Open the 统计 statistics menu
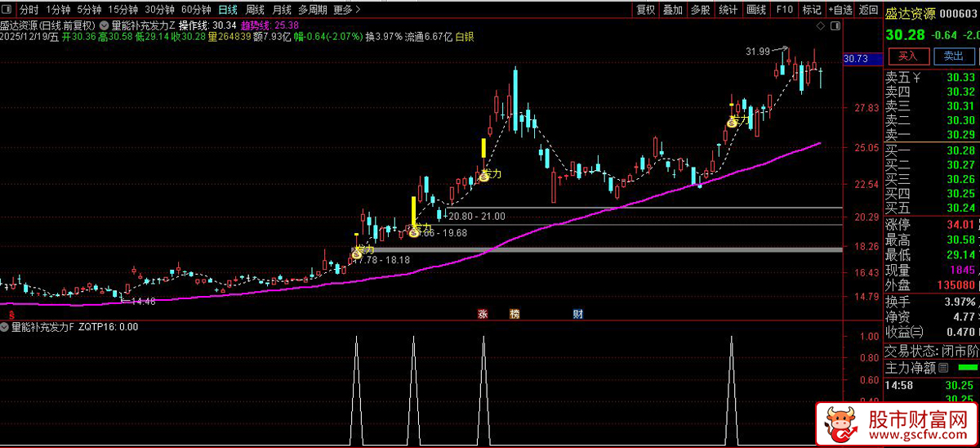Image resolution: width=980 pixels, height=448 pixels. [x=728, y=10]
